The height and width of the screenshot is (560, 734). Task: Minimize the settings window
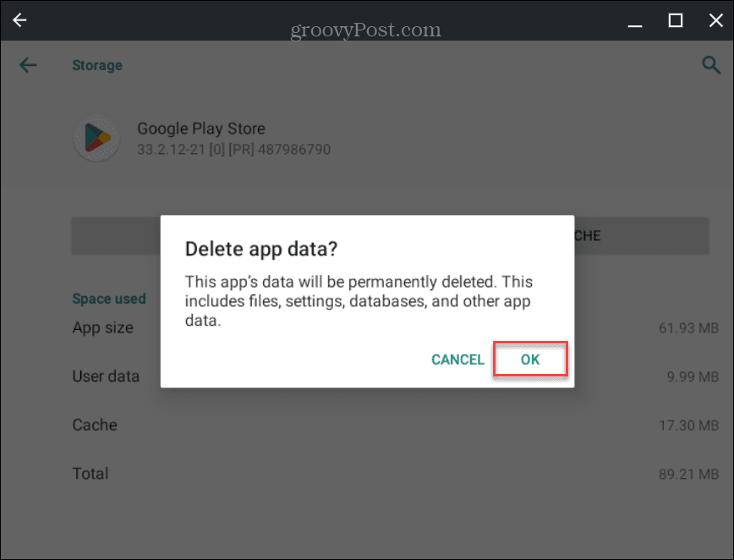point(635,21)
